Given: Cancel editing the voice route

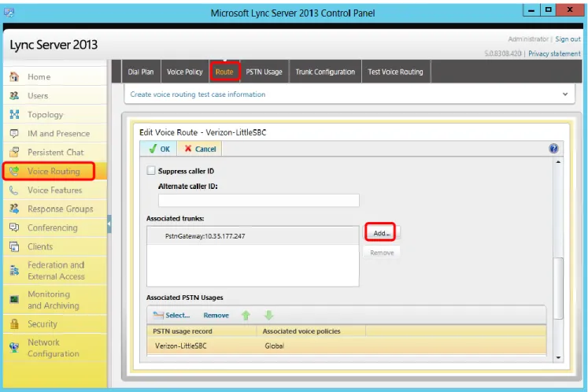Looking at the screenshot, I should [x=200, y=149].
